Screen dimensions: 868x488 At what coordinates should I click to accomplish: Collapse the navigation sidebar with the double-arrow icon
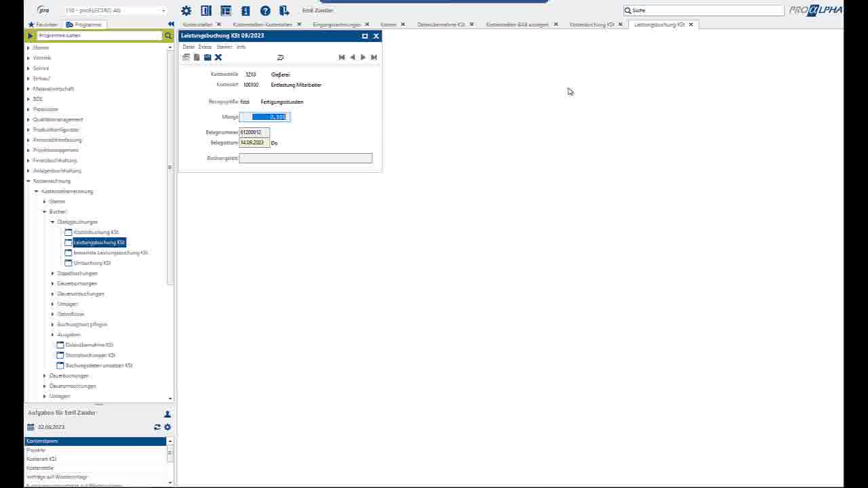tap(171, 24)
